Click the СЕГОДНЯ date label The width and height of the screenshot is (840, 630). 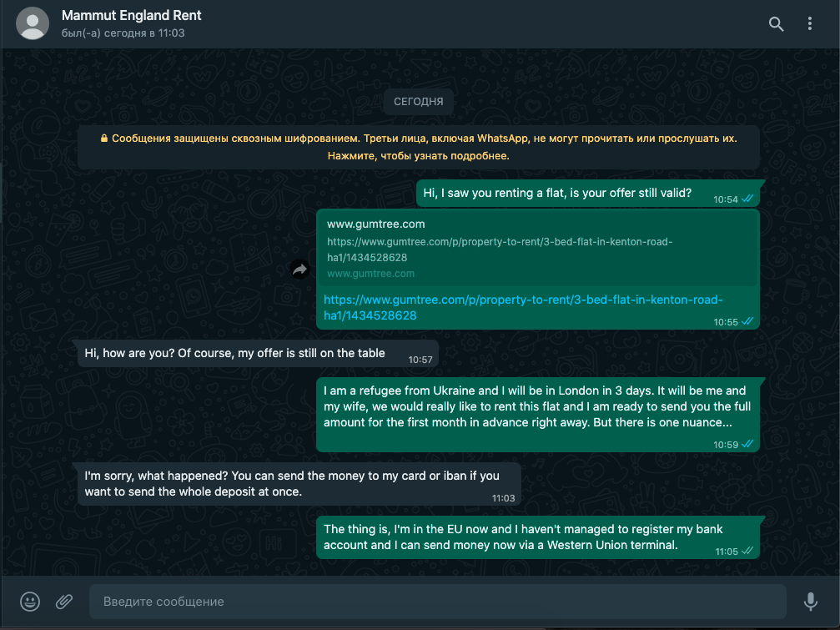(x=419, y=102)
